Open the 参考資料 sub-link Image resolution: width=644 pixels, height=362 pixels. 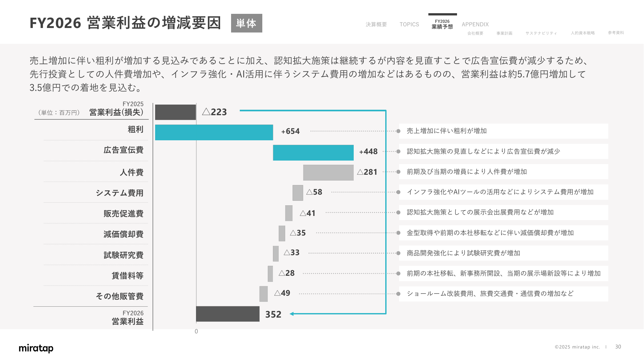[x=616, y=33]
